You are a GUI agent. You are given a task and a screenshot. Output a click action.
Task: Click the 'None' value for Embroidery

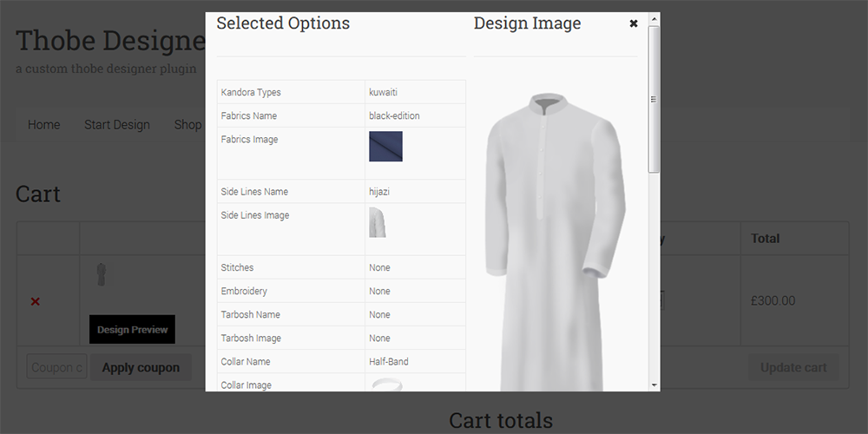379,291
